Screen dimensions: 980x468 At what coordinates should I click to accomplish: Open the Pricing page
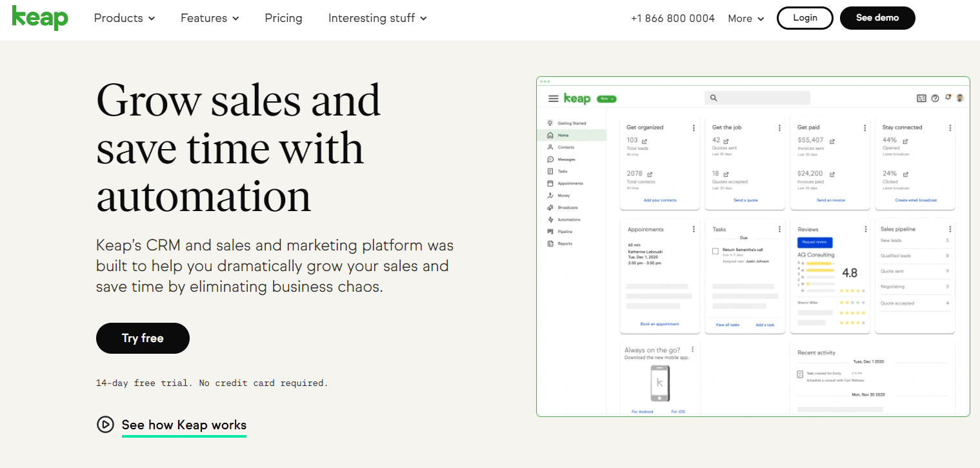[283, 18]
